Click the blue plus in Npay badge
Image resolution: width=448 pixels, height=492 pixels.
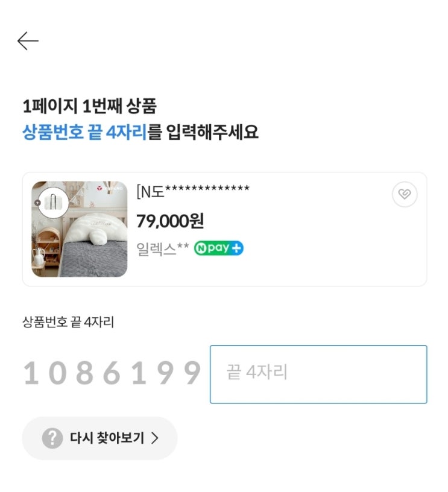[x=236, y=248]
